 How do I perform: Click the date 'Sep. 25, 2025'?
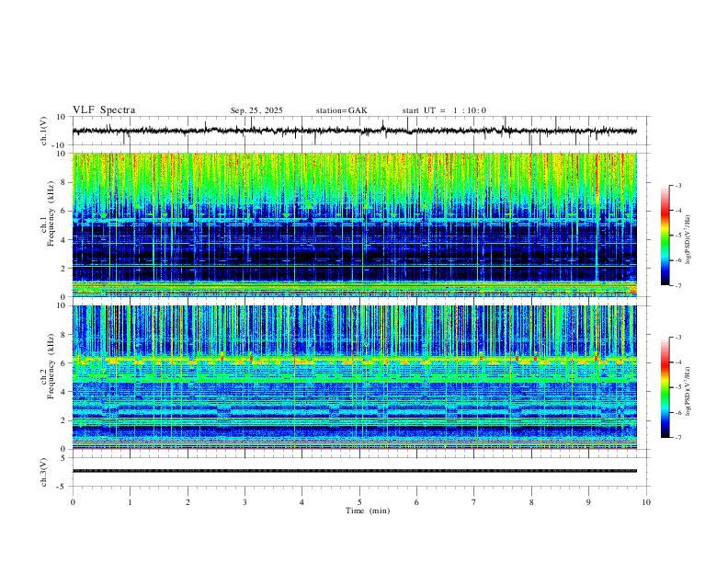256,110
